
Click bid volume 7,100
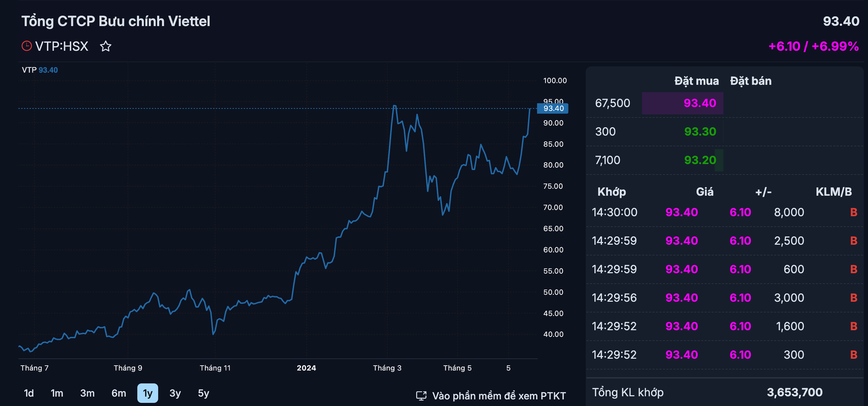point(608,160)
